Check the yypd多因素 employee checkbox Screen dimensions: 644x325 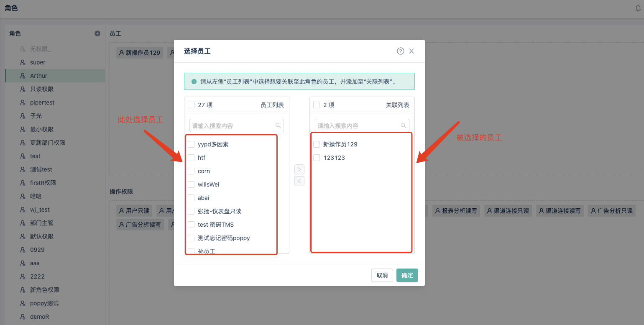click(x=191, y=144)
